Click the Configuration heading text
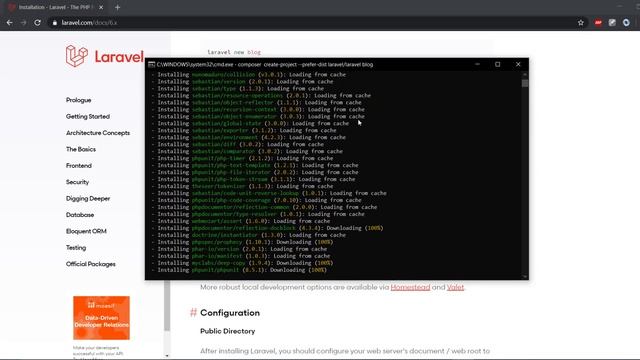Viewport: 640px width, 360px height. pos(230,313)
